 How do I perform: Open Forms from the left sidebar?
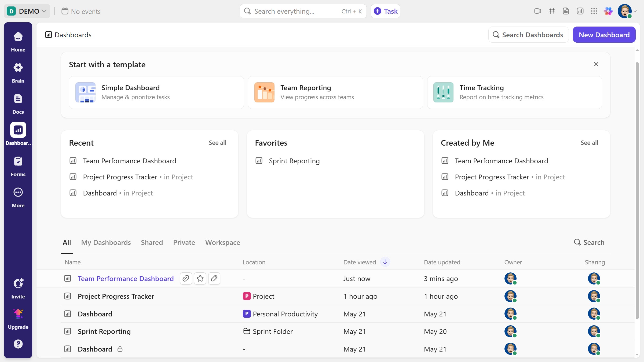(18, 165)
